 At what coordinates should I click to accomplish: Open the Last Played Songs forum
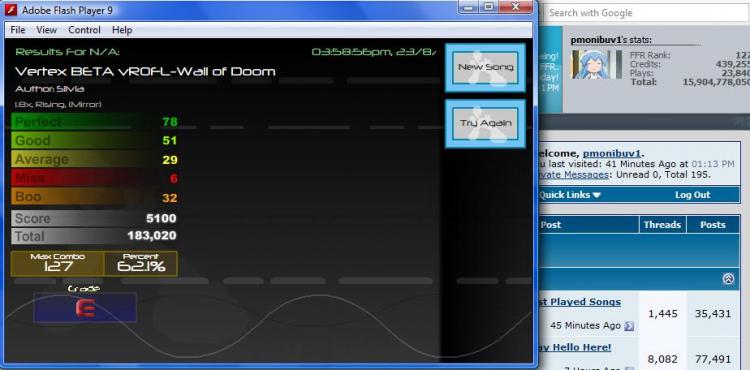[579, 302]
